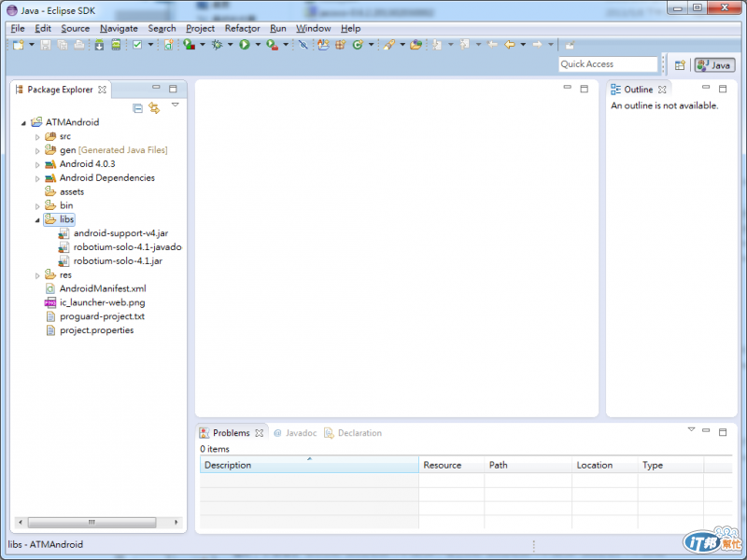Click the Last Edit Location arrow

[493, 45]
